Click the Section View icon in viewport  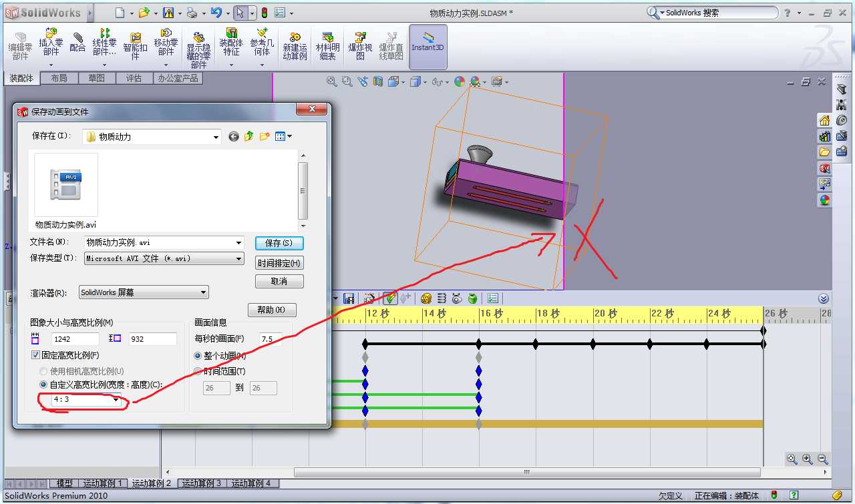point(378,81)
